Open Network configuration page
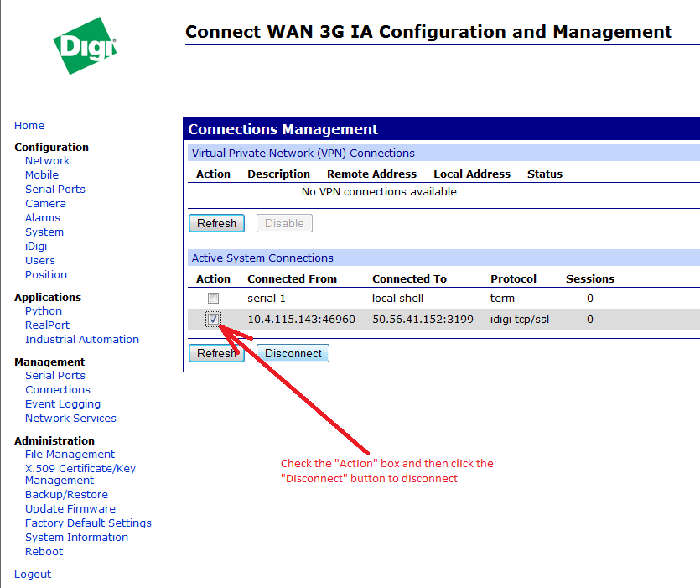 click(47, 161)
